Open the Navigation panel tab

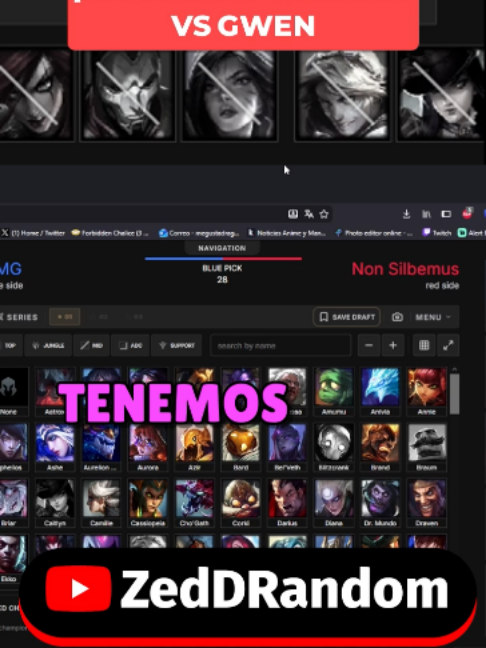[x=222, y=248]
